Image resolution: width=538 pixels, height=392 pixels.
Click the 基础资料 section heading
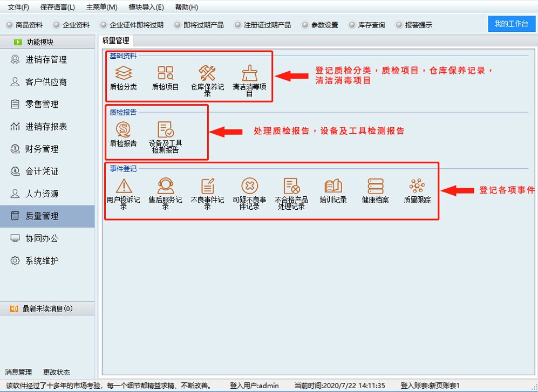(x=123, y=56)
